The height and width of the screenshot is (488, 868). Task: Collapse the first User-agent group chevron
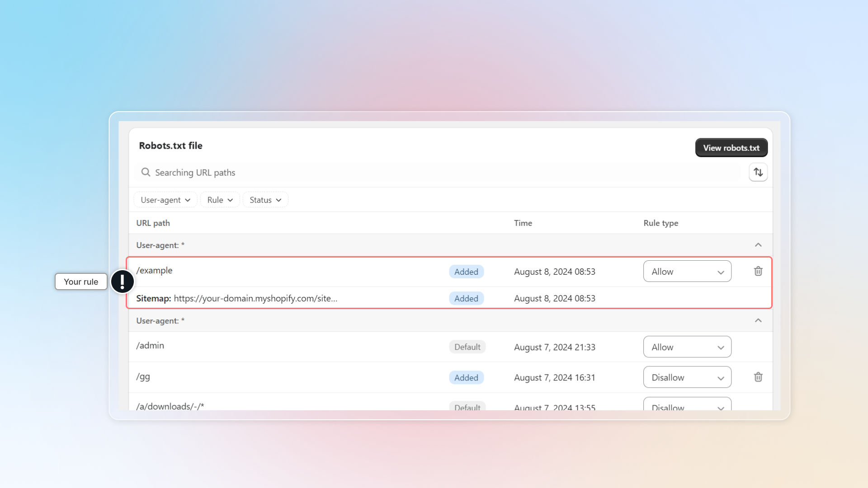758,245
